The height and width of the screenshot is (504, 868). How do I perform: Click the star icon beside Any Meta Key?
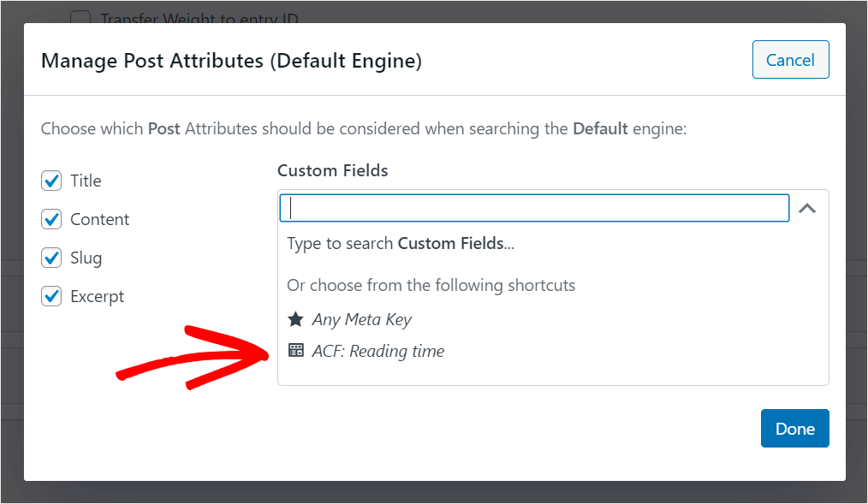click(295, 319)
